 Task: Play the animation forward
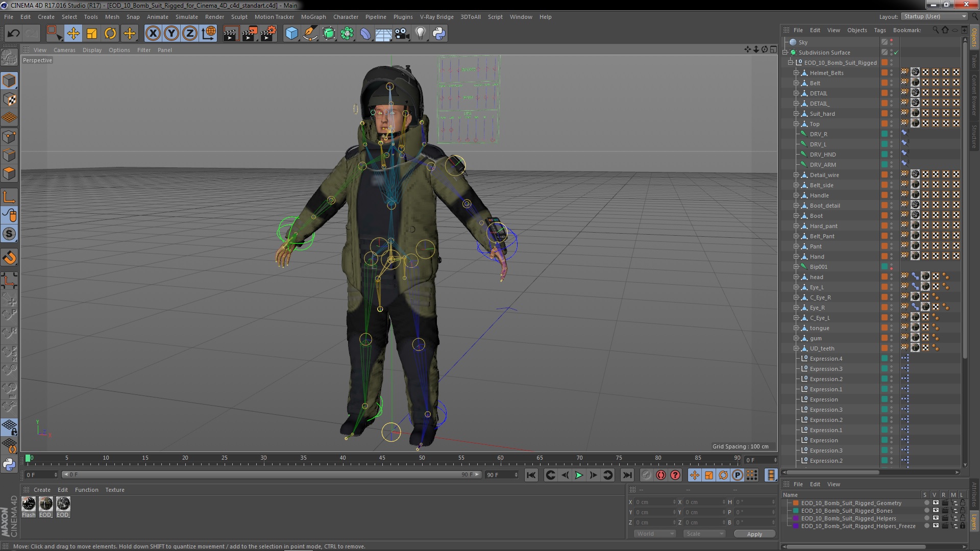coord(579,475)
